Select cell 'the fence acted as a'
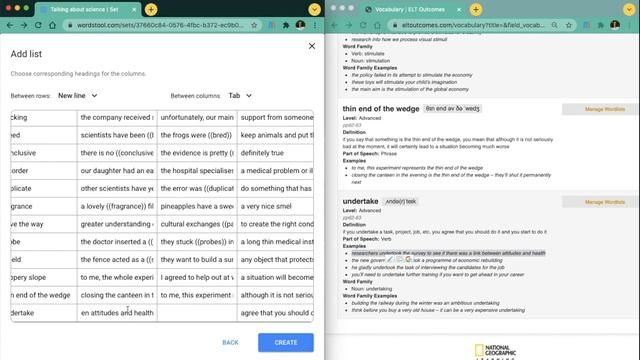The width and height of the screenshot is (640, 360). pos(117,260)
